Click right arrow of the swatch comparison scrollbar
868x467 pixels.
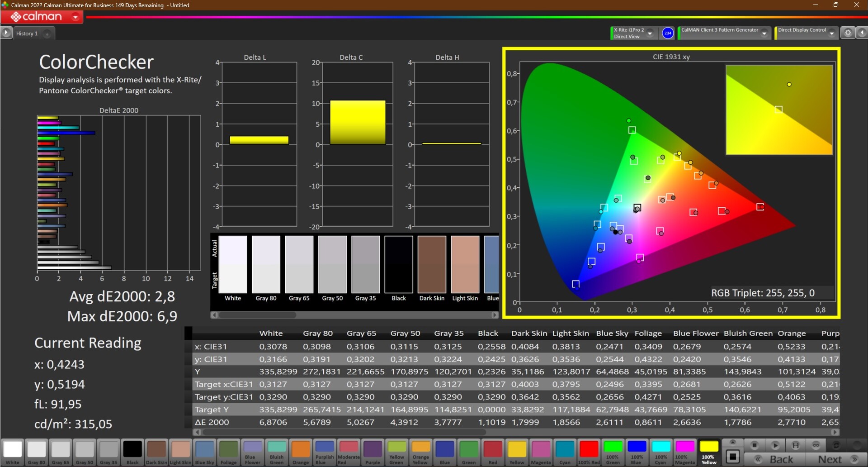pyautogui.click(x=495, y=315)
